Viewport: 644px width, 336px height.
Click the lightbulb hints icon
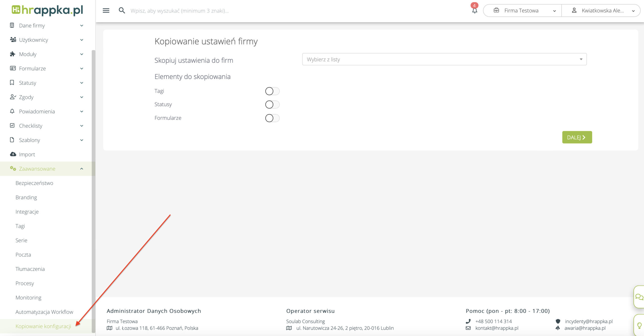point(639,326)
